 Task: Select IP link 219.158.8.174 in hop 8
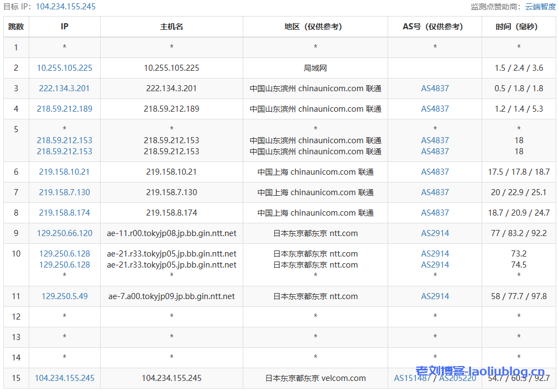(x=64, y=212)
